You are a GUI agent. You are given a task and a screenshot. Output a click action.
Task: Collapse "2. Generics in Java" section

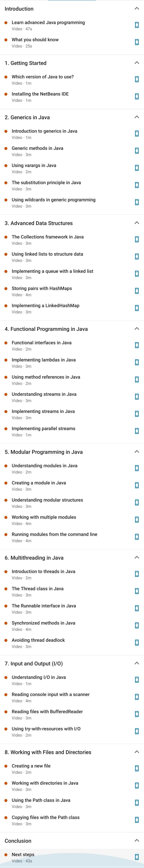click(137, 117)
